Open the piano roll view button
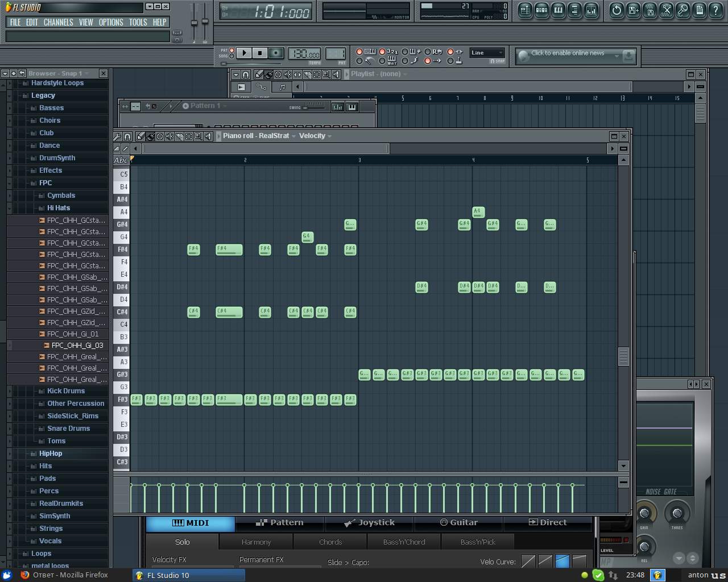The height and width of the screenshot is (582, 728). (x=558, y=10)
